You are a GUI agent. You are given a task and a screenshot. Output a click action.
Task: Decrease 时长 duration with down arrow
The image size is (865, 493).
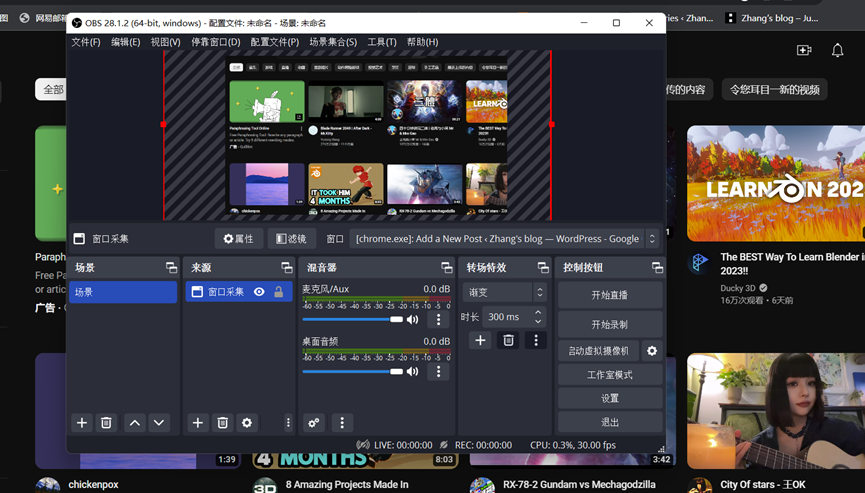(538, 321)
